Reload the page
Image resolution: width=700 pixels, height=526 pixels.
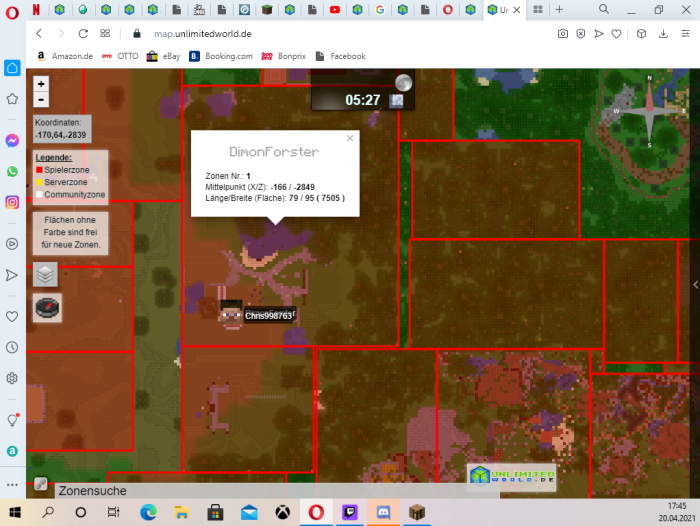83,33
